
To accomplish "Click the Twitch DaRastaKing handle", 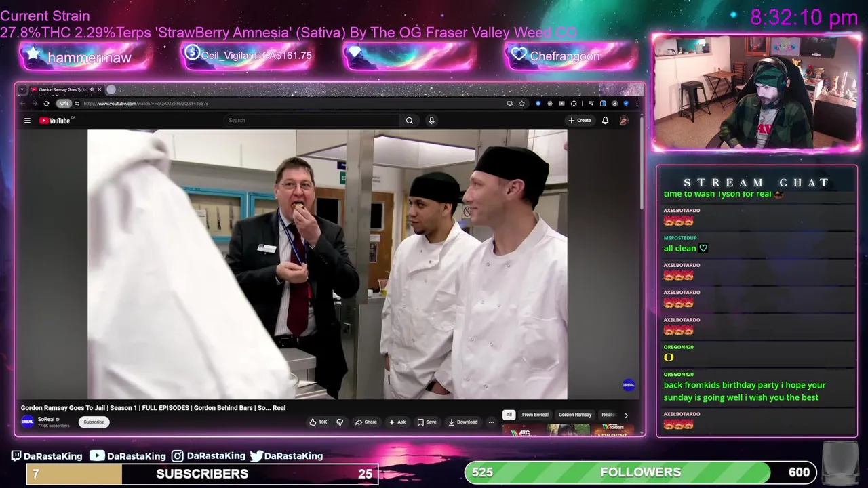I will pos(47,456).
